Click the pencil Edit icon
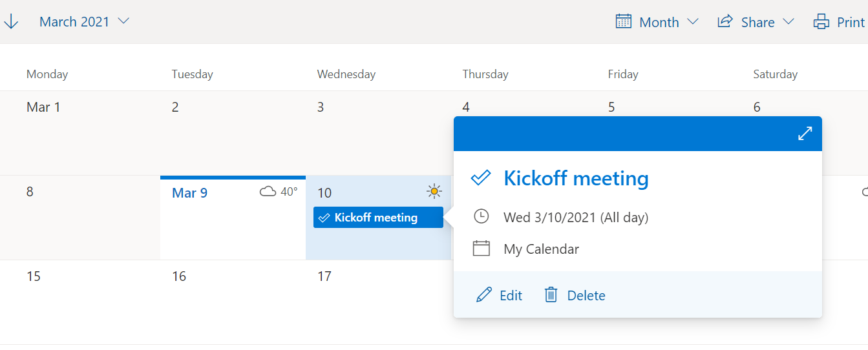 click(483, 295)
